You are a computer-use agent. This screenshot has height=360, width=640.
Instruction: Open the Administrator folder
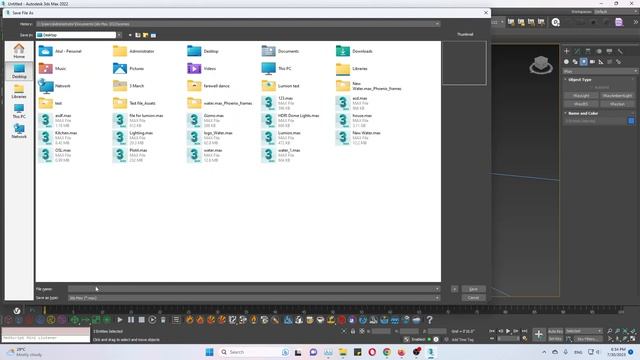click(x=133, y=51)
